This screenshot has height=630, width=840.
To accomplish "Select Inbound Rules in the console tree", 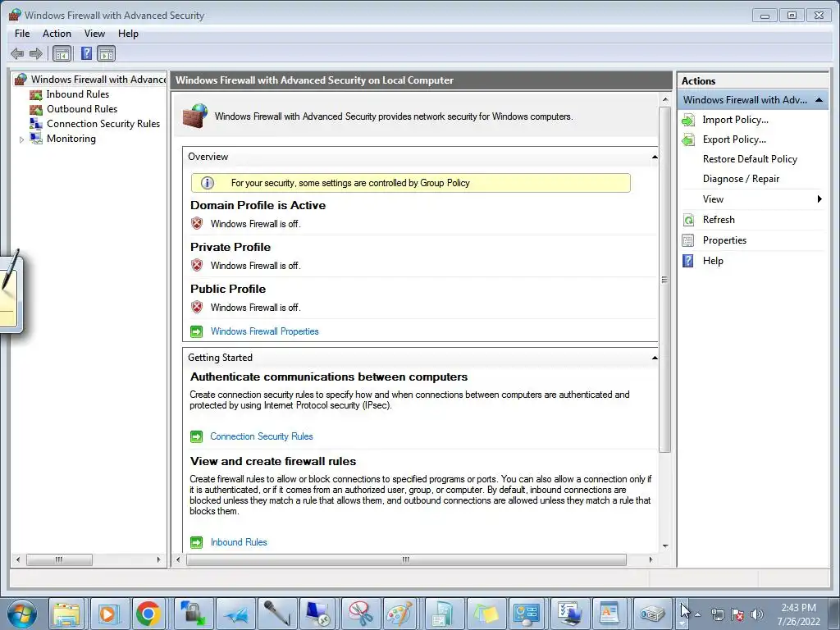I will pos(78,94).
